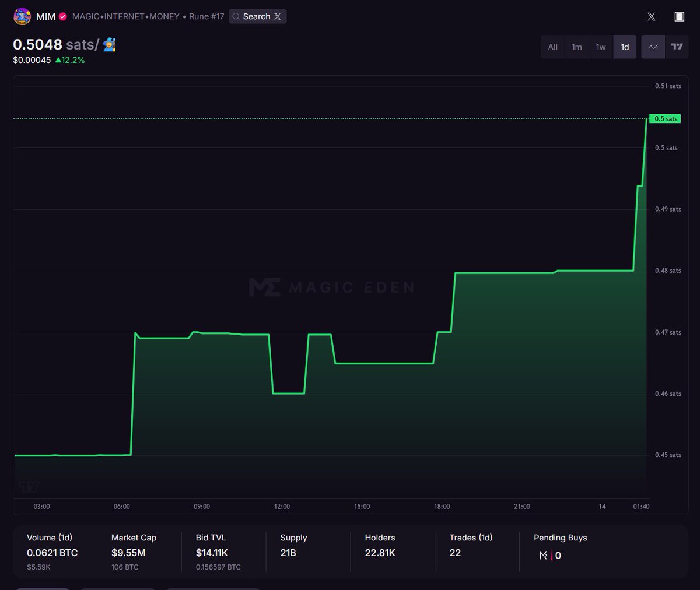Click the 0.48 sats axis label
Image resolution: width=700 pixels, height=590 pixels.
click(x=668, y=271)
